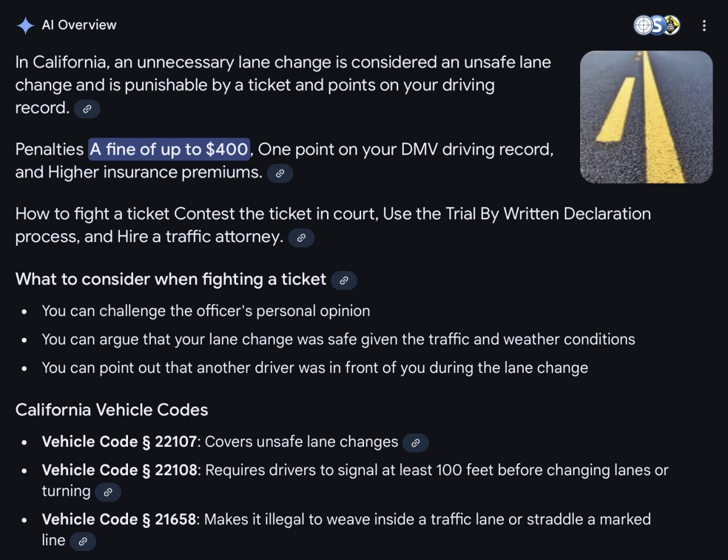Click the yellow road lines thumbnail image

[x=646, y=117]
